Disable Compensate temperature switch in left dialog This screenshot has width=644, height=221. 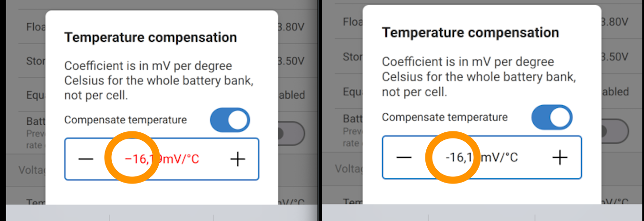click(230, 120)
